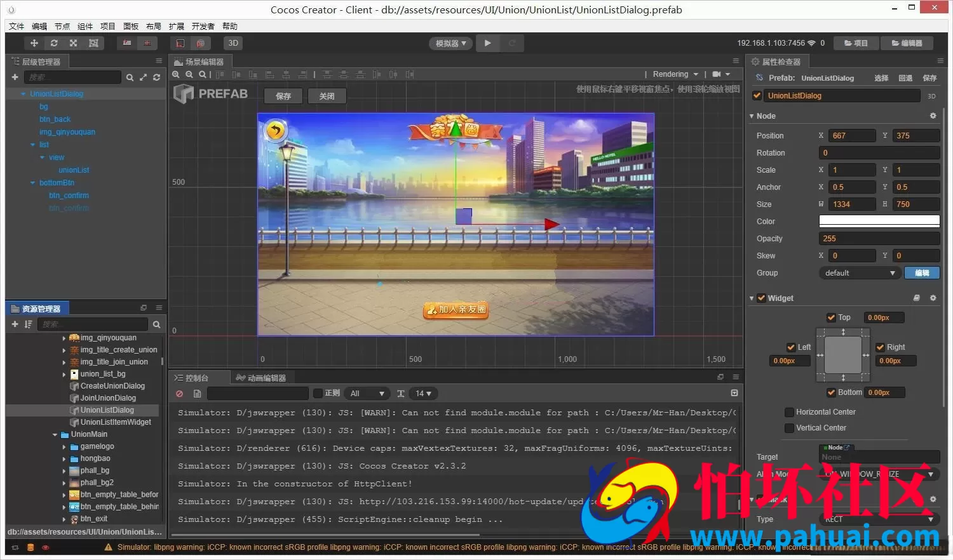Collapse the list node in hierarchy

coord(33,145)
